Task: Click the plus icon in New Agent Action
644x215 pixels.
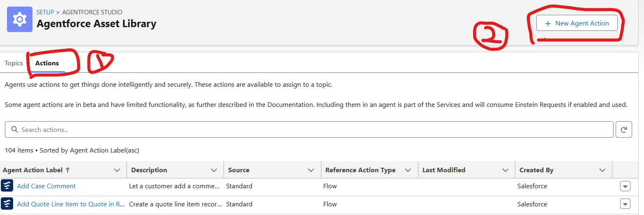Action: point(548,24)
